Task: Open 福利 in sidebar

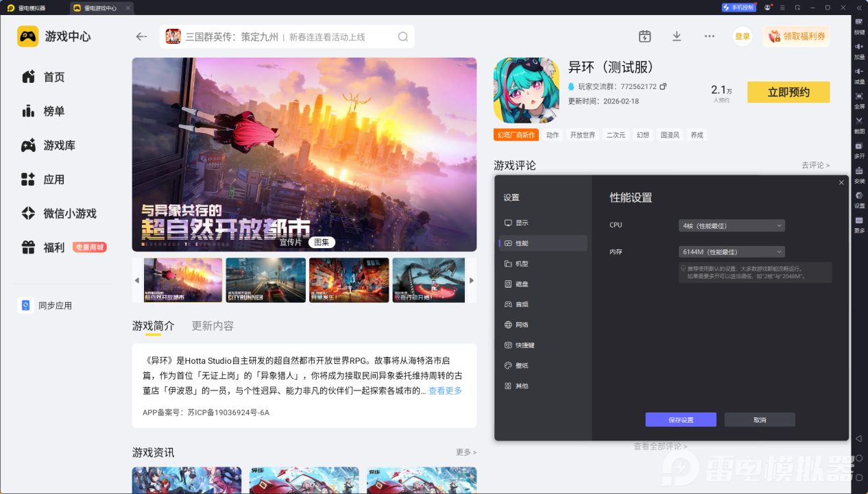Action: (x=44, y=247)
